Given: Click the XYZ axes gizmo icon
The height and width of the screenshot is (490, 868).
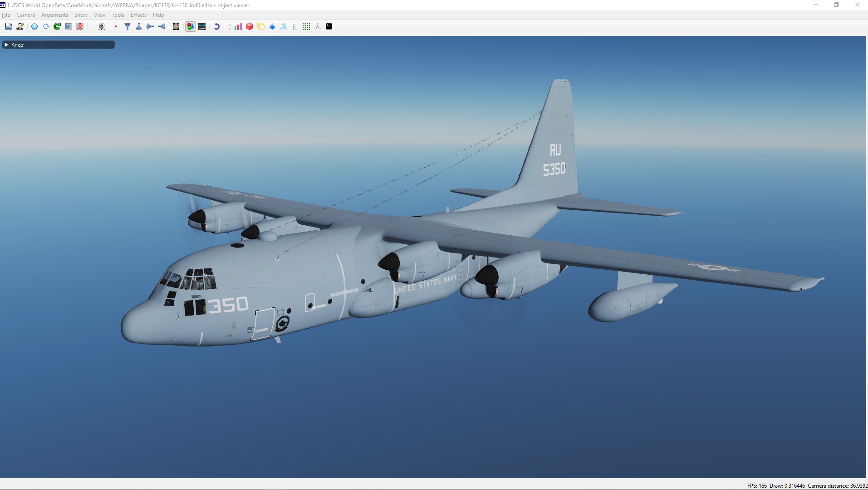Looking at the screenshot, I should [x=318, y=26].
